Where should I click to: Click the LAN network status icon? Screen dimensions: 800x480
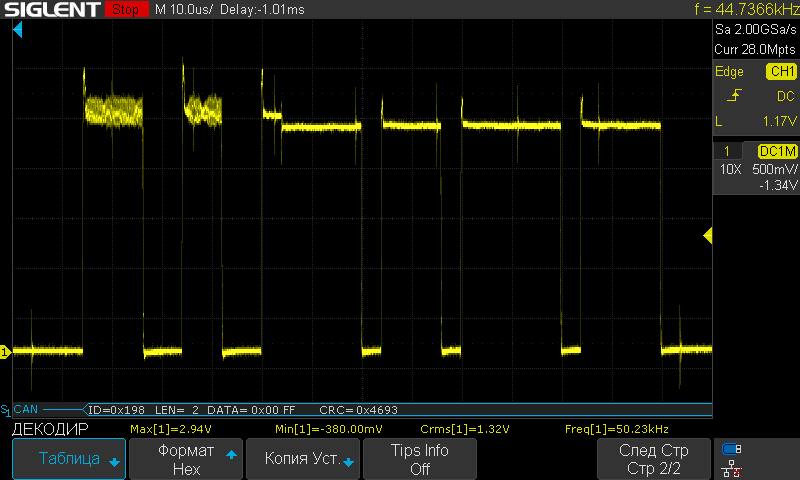[x=732, y=468]
